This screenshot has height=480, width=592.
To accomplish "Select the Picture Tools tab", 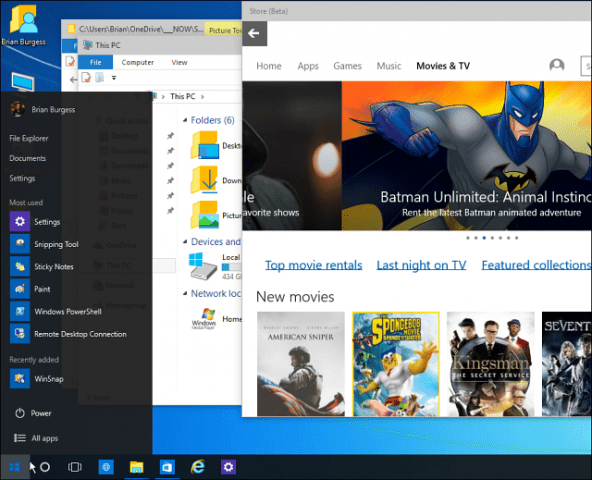I will click(x=224, y=30).
